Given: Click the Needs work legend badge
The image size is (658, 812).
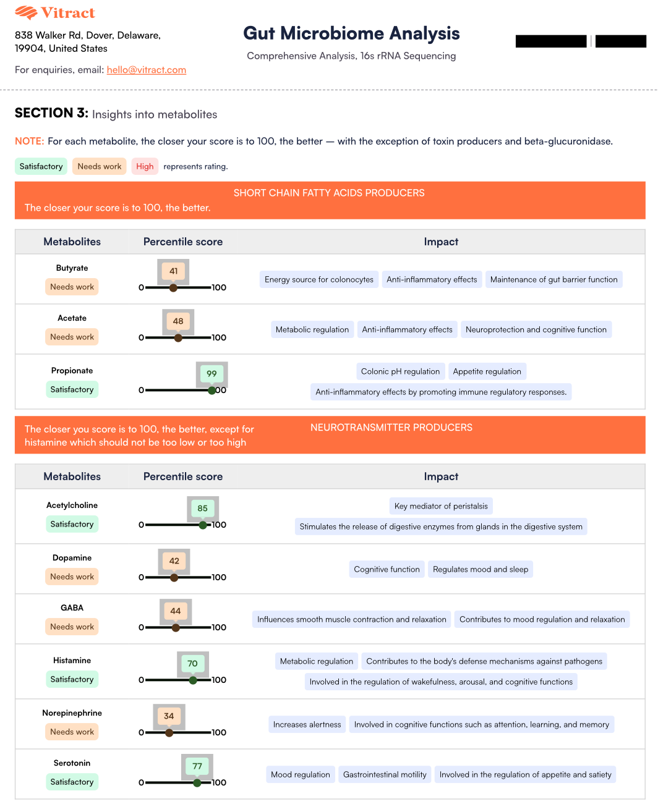Looking at the screenshot, I should tap(100, 166).
